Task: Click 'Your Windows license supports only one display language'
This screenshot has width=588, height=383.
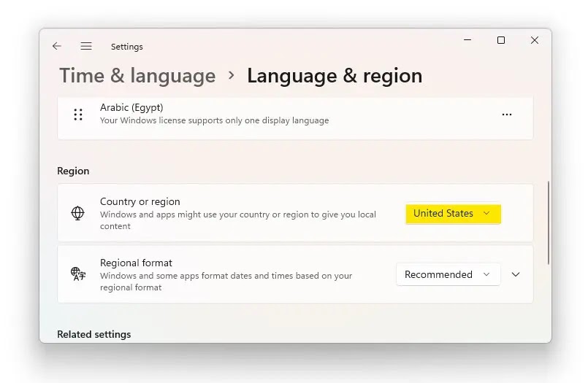Action: pyautogui.click(x=215, y=120)
